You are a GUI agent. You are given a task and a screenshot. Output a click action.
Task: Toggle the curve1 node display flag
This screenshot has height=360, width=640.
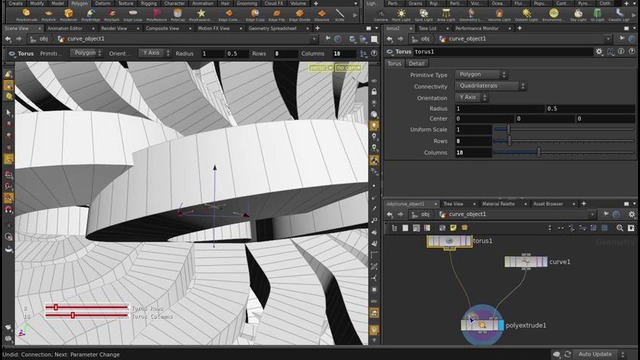click(546, 262)
